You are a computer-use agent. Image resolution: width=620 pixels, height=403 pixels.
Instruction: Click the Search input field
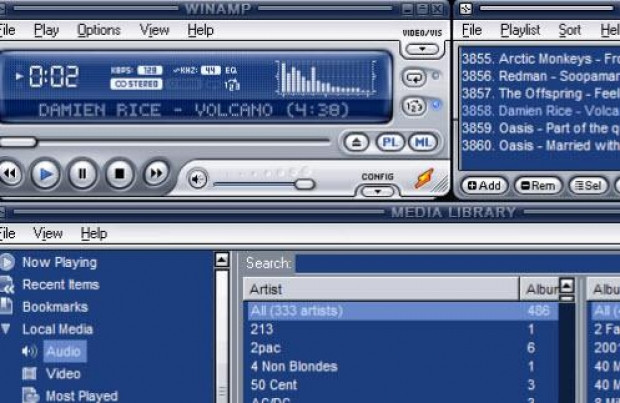457,263
